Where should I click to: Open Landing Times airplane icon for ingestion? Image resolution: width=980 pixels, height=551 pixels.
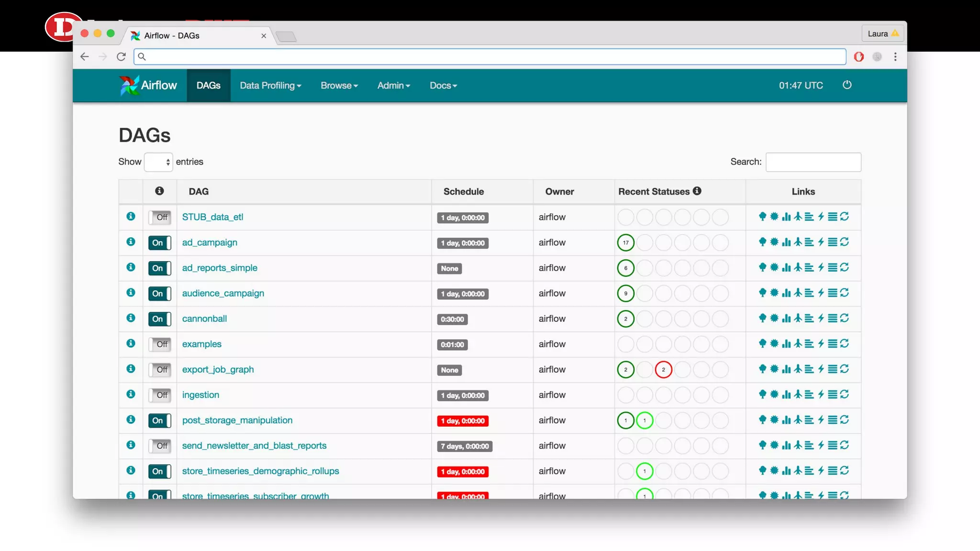click(x=798, y=394)
